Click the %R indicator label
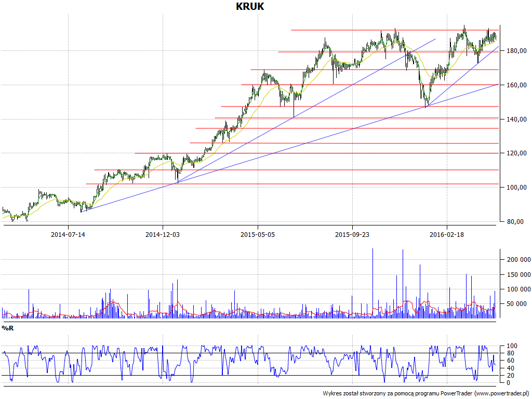 pyautogui.click(x=7, y=328)
